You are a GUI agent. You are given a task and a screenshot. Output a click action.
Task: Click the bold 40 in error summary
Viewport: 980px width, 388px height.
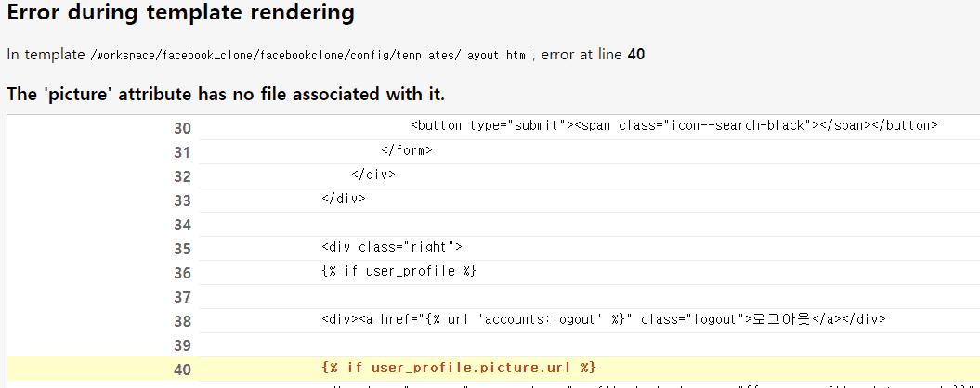(636, 55)
